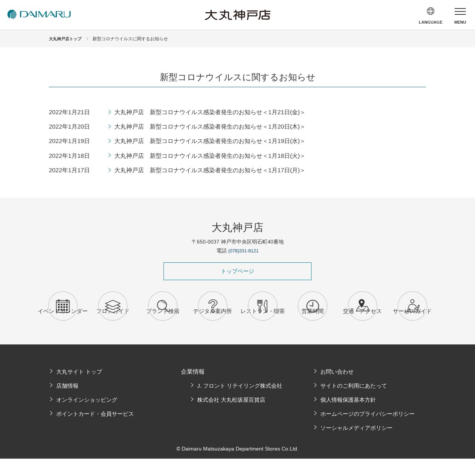The height and width of the screenshot is (476, 475).
Task: Open the Digital Information question-mark icon
Action: [x=213, y=306]
